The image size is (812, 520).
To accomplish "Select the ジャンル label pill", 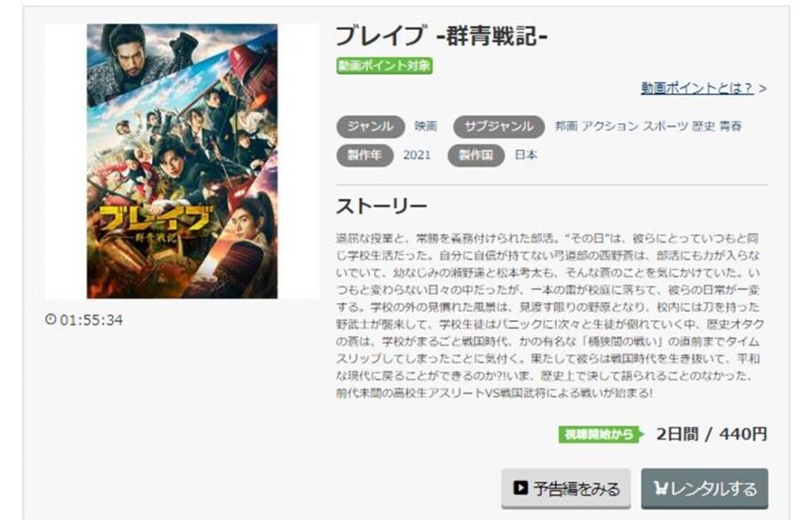I will (x=370, y=126).
